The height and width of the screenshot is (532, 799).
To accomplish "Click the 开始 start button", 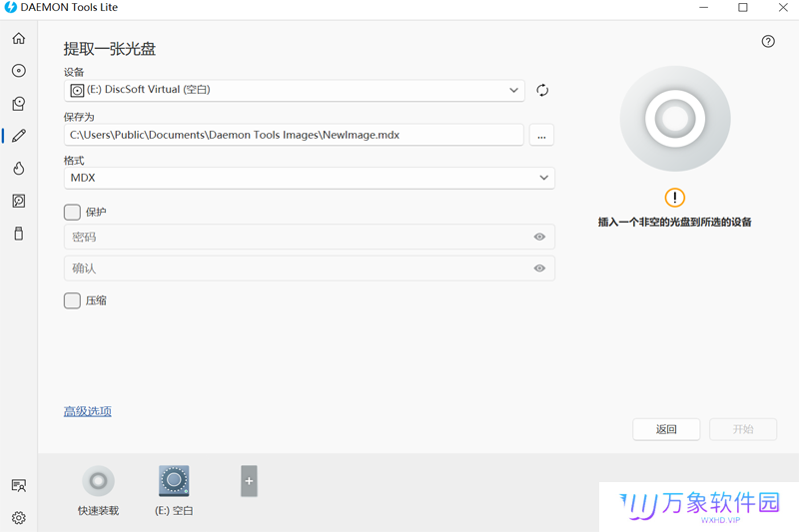I will (x=743, y=429).
